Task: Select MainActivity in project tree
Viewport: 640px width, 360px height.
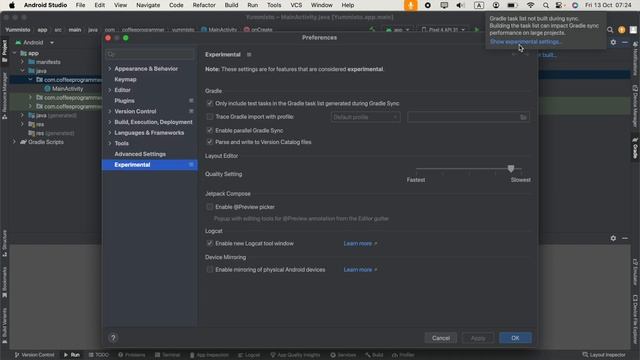Action: (63, 89)
